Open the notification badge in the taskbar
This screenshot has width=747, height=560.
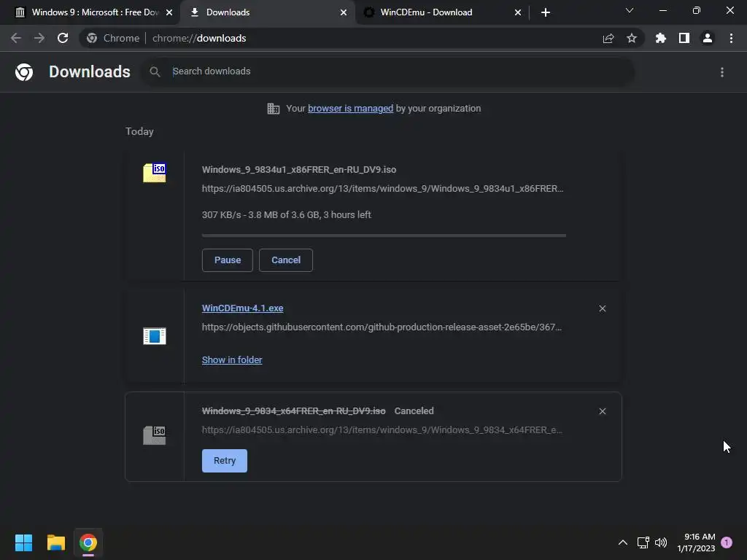click(727, 542)
